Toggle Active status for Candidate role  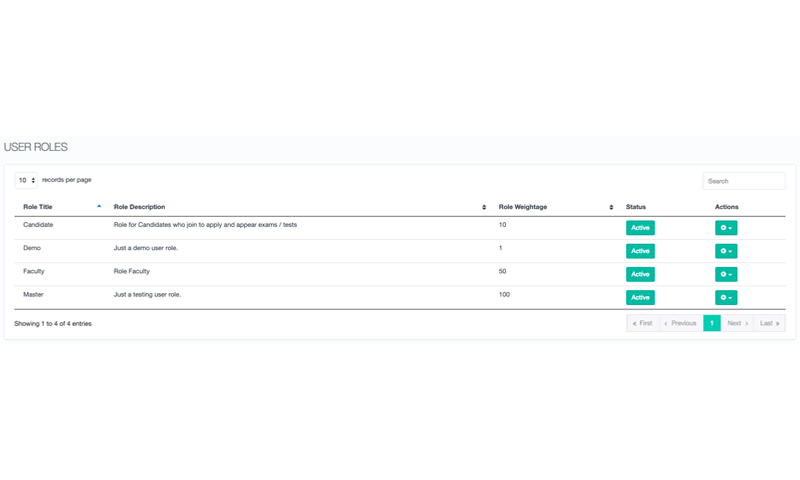pos(640,228)
